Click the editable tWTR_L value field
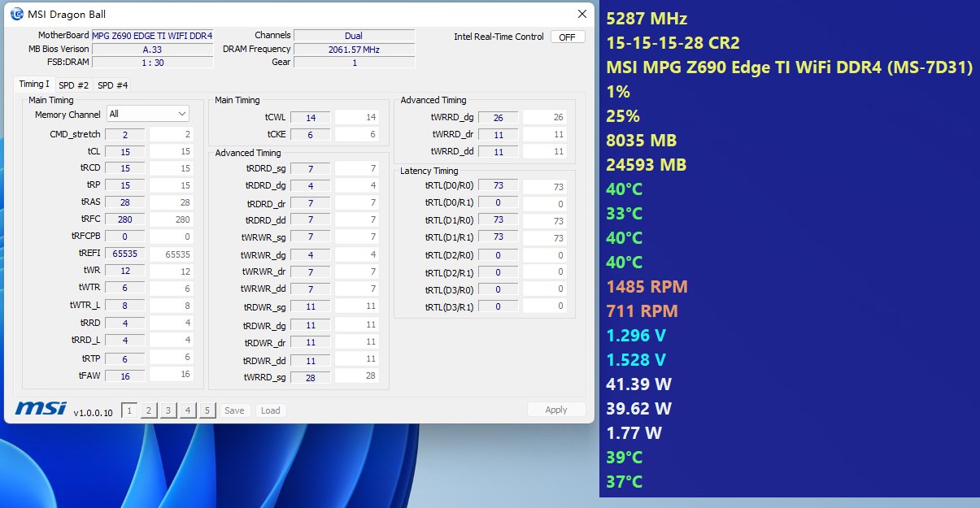The image size is (980, 508). (171, 306)
